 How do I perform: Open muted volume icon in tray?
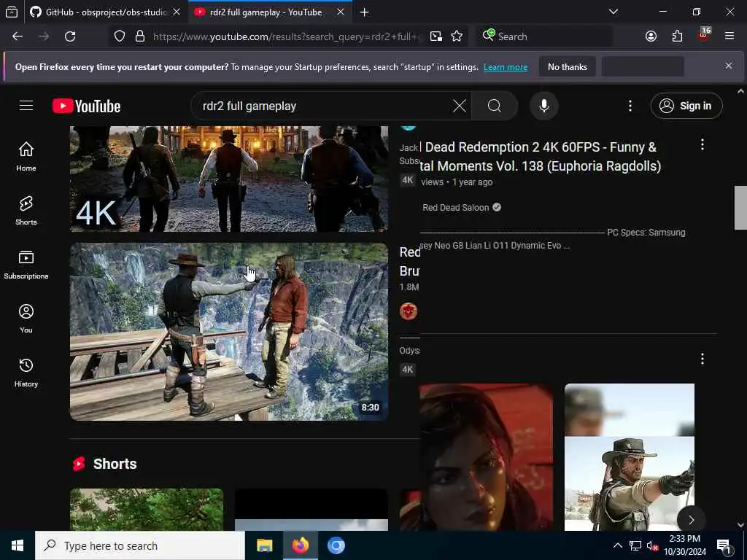pyautogui.click(x=651, y=545)
